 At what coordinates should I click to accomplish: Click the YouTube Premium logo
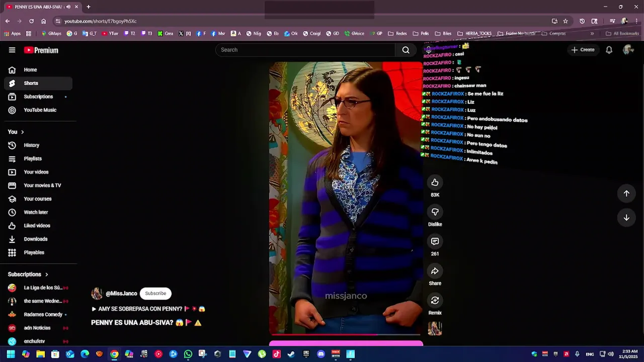[41, 50]
